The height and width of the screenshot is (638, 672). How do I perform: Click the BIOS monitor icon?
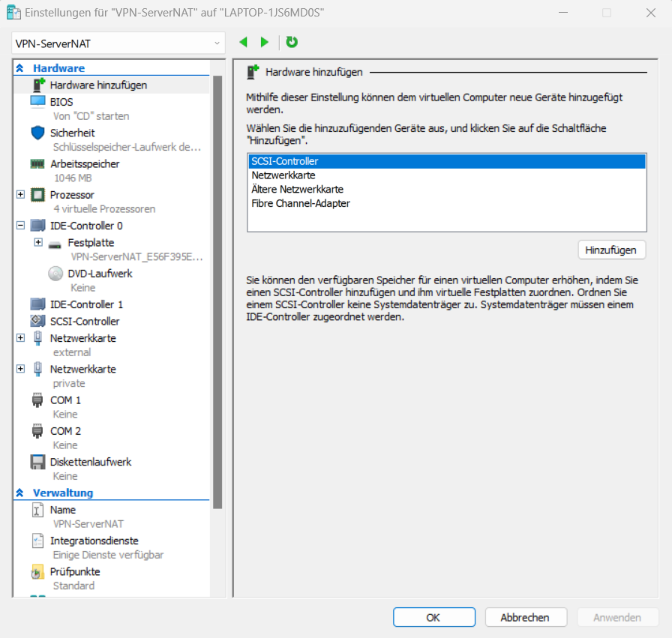pyautogui.click(x=37, y=102)
